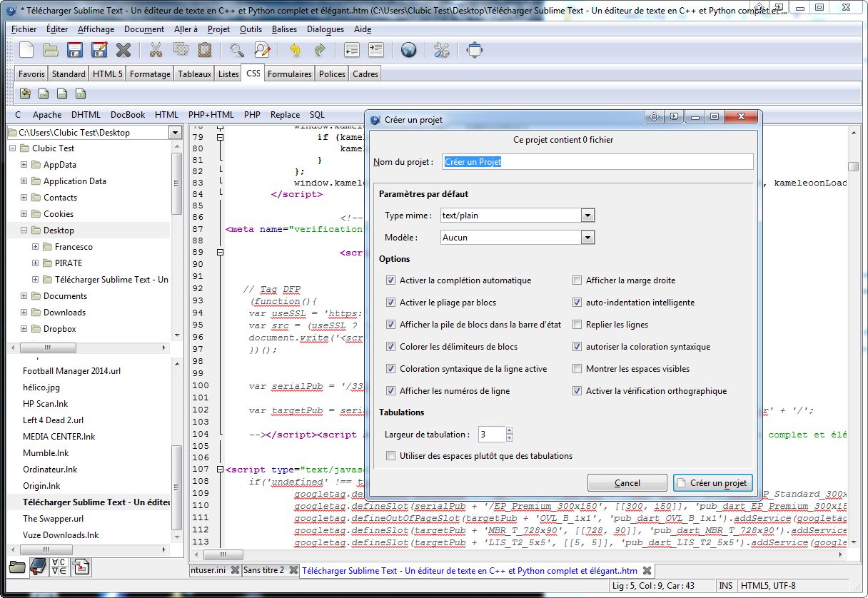Click the unindent toolbar icon

[x=351, y=50]
